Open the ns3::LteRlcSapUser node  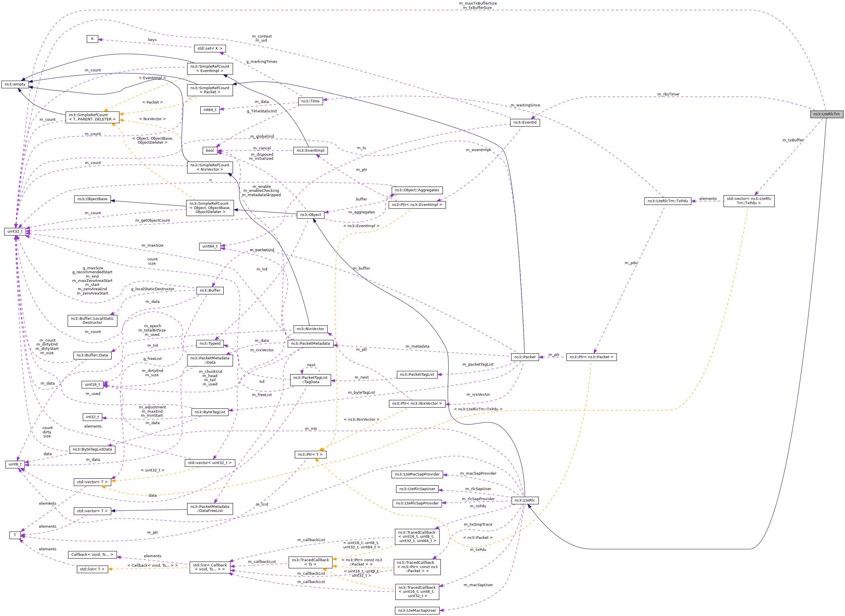(417, 489)
